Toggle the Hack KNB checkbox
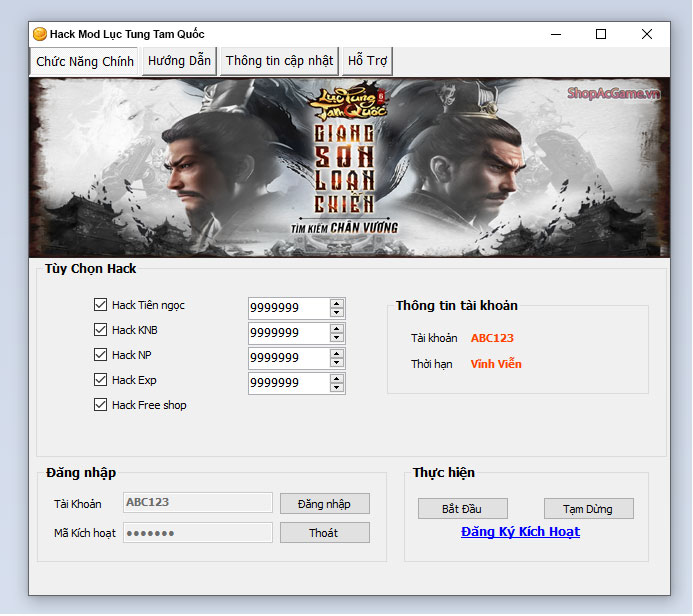Image resolution: width=693 pixels, height=616 pixels. click(100, 330)
